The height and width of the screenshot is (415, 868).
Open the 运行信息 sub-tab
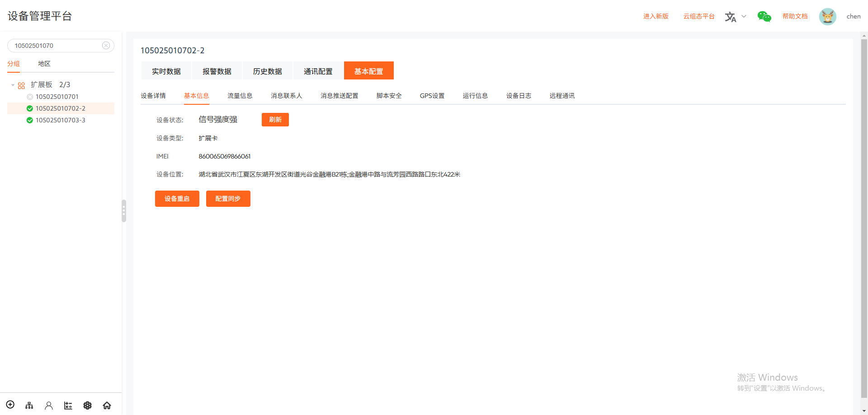coord(476,96)
